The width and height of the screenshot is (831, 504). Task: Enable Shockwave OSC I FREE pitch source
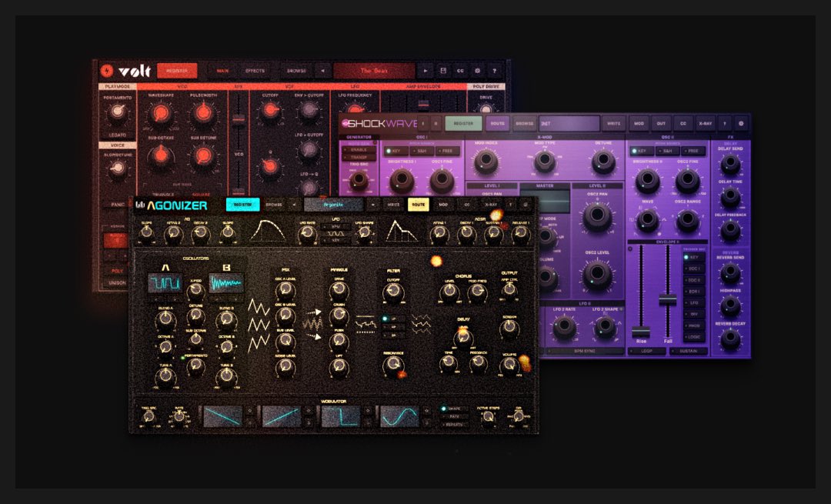click(x=447, y=151)
